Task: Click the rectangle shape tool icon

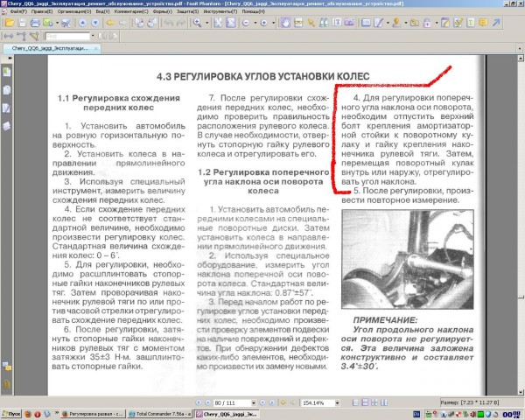Action: [366, 23]
